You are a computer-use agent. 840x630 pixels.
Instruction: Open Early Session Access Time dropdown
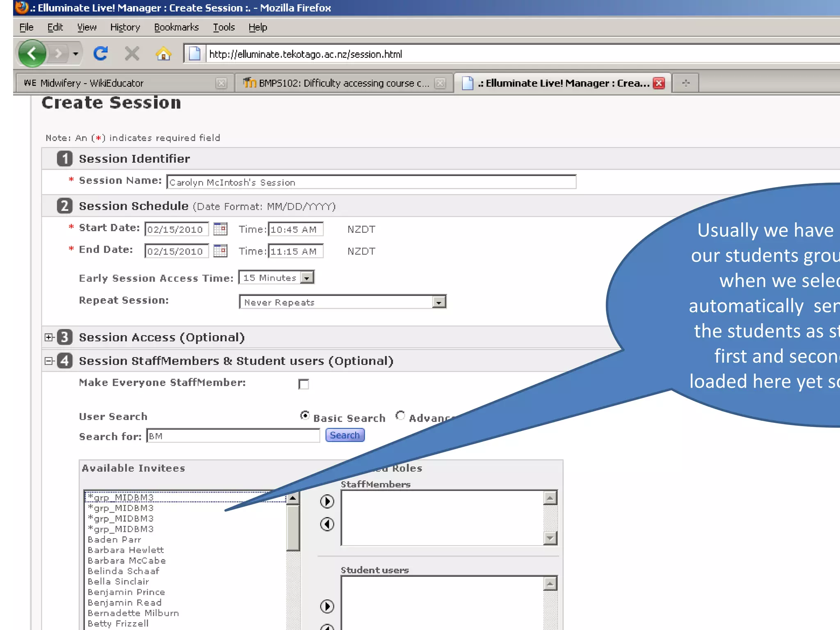pos(307,278)
